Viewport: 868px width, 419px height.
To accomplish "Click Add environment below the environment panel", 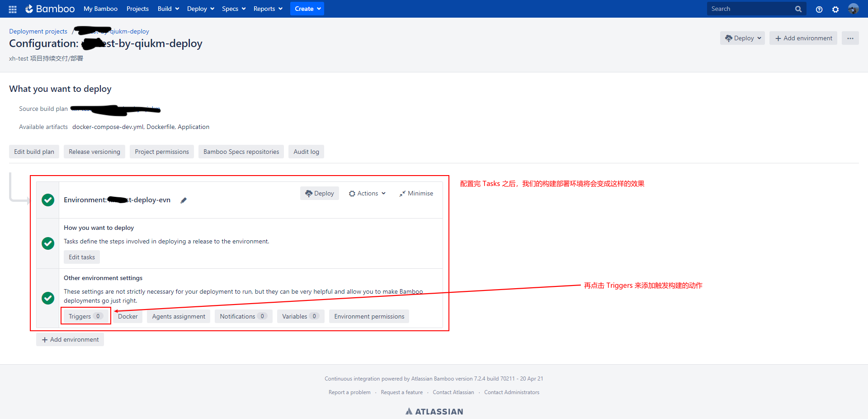I will click(70, 339).
